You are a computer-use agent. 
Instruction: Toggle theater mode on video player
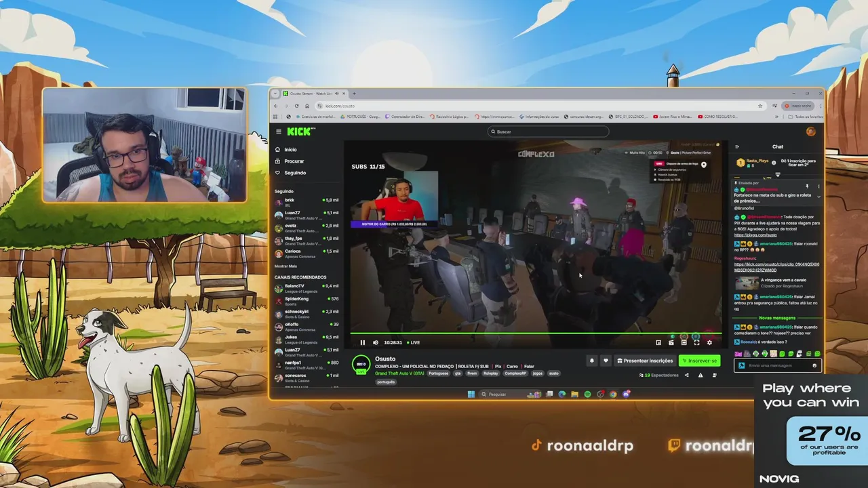tap(684, 342)
